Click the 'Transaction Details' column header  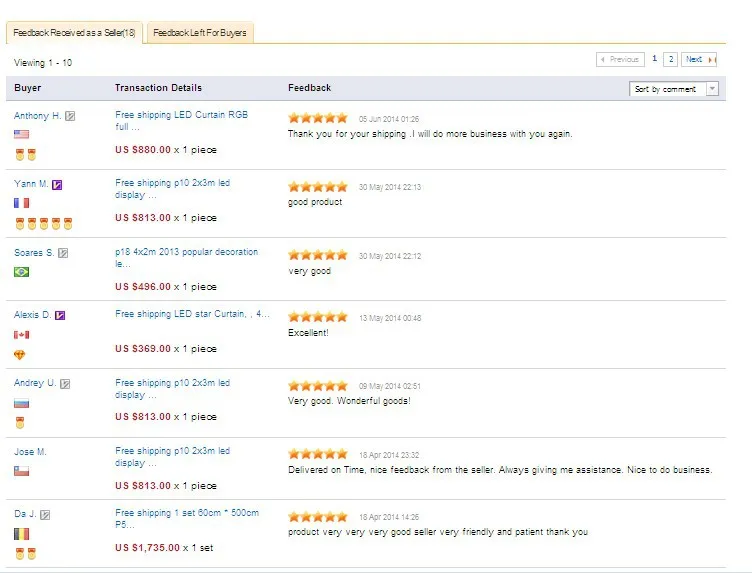tap(158, 88)
